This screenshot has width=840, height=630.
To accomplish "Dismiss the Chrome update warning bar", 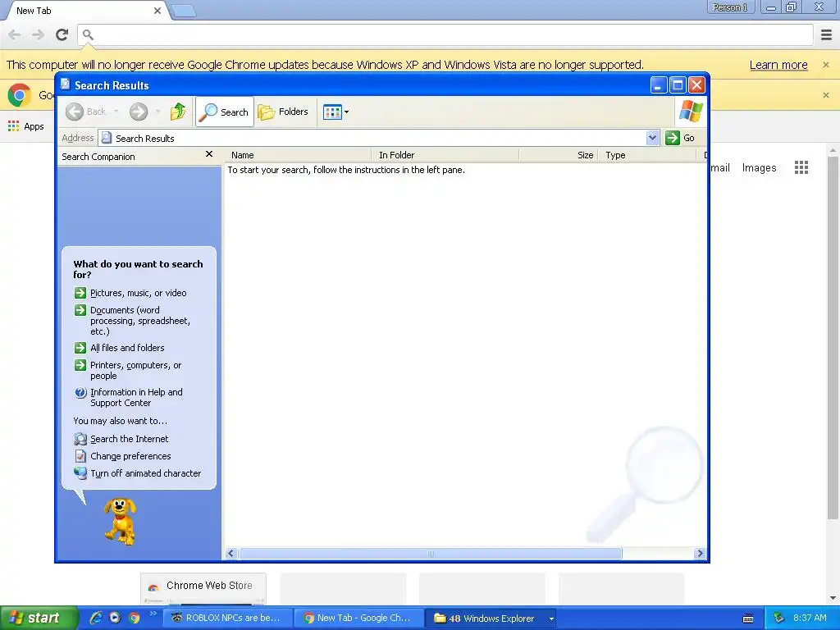I will [x=826, y=65].
